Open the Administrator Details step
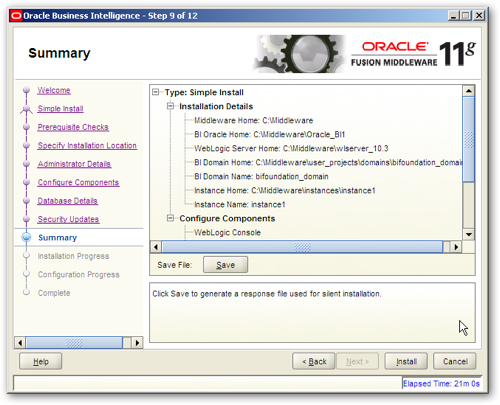The height and width of the screenshot is (405, 500). pos(74,164)
